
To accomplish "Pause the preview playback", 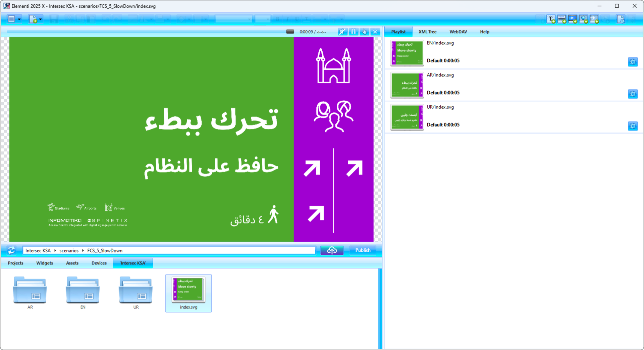I will click(x=353, y=32).
